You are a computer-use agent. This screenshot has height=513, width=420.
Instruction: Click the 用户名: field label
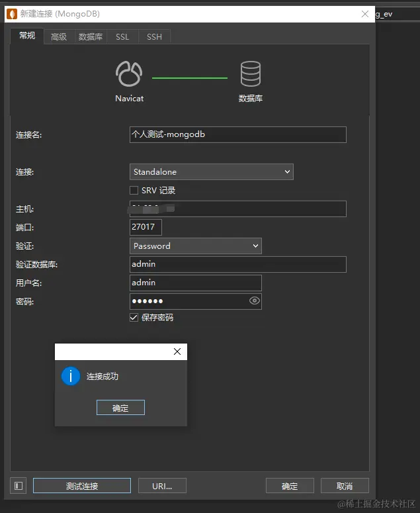28,283
